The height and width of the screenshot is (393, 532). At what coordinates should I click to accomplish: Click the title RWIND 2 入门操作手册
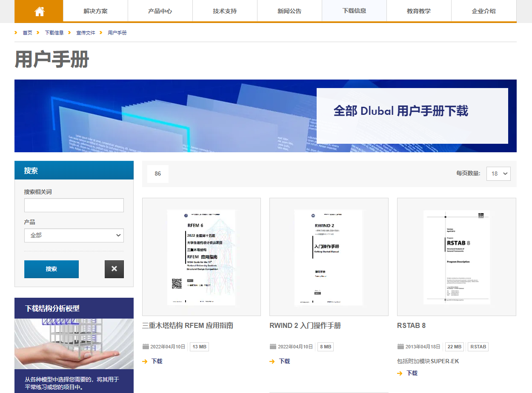pos(305,326)
